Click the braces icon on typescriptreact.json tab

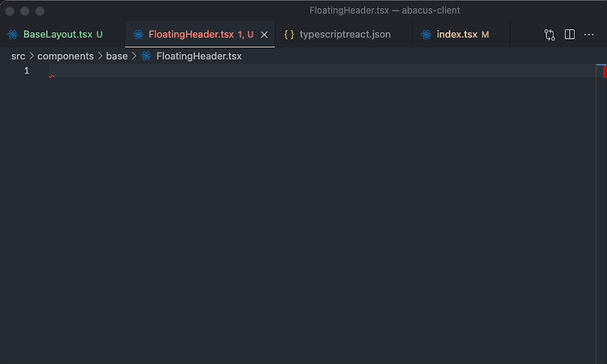[x=289, y=35]
